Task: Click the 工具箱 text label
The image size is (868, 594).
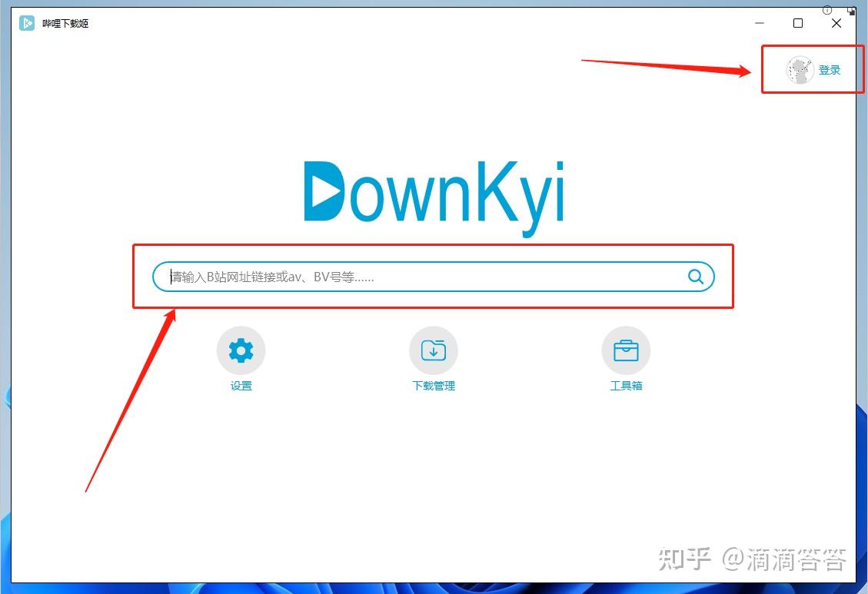Action: (626, 386)
